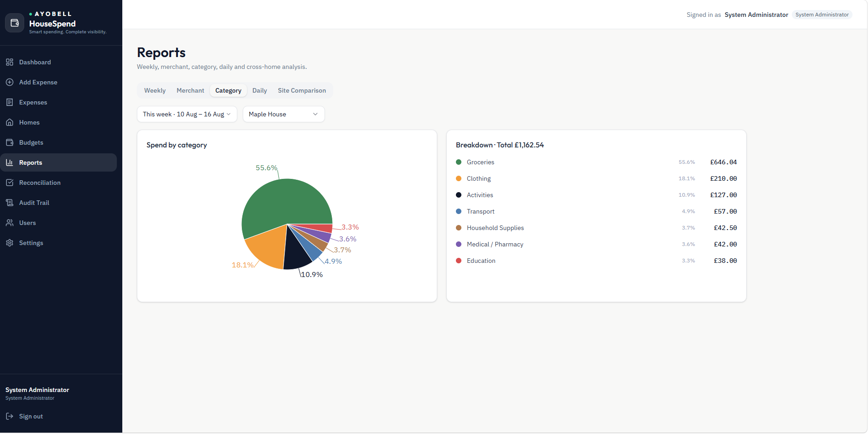Screen dimensions: 868x434
Task: Click the Homes house icon
Action: pos(10,122)
